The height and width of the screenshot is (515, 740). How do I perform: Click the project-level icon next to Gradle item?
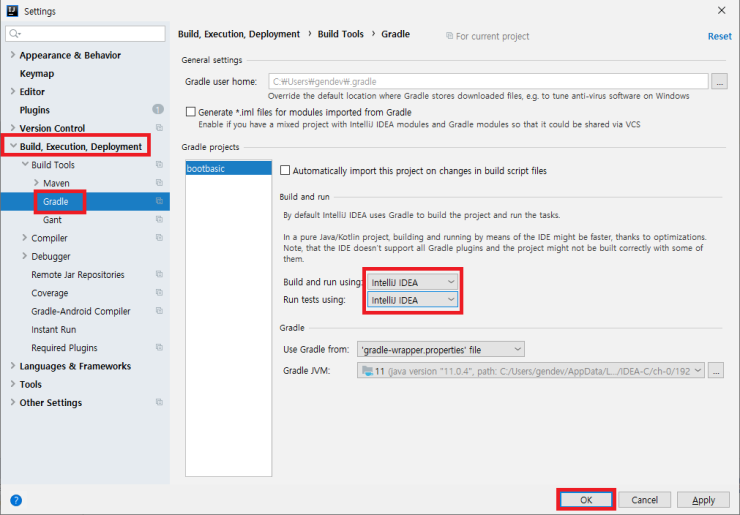tap(158, 201)
